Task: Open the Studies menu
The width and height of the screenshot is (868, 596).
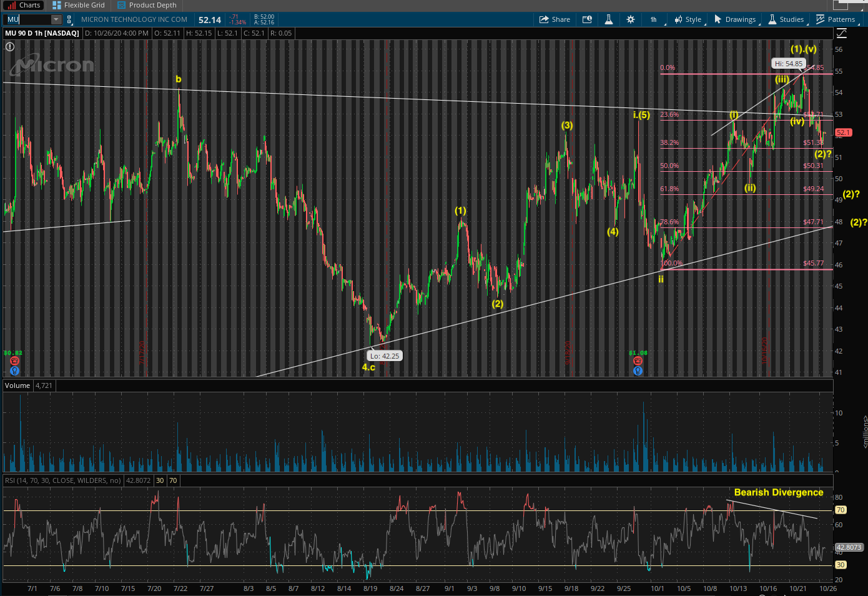Action: point(786,19)
